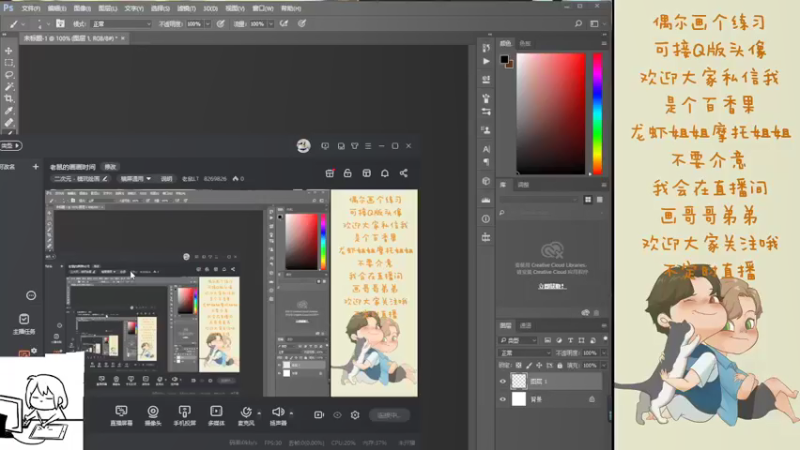Open the brush blend mode dropdown
Viewport: 800px width, 450px height.
click(122, 22)
